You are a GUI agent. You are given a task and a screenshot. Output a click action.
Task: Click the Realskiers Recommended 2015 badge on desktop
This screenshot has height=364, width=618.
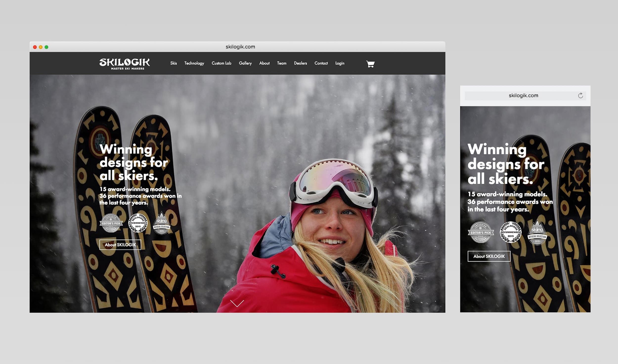coord(138,223)
